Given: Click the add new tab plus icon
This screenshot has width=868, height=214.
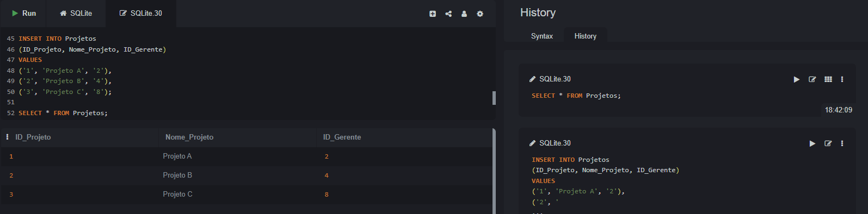Looking at the screenshot, I should (433, 14).
